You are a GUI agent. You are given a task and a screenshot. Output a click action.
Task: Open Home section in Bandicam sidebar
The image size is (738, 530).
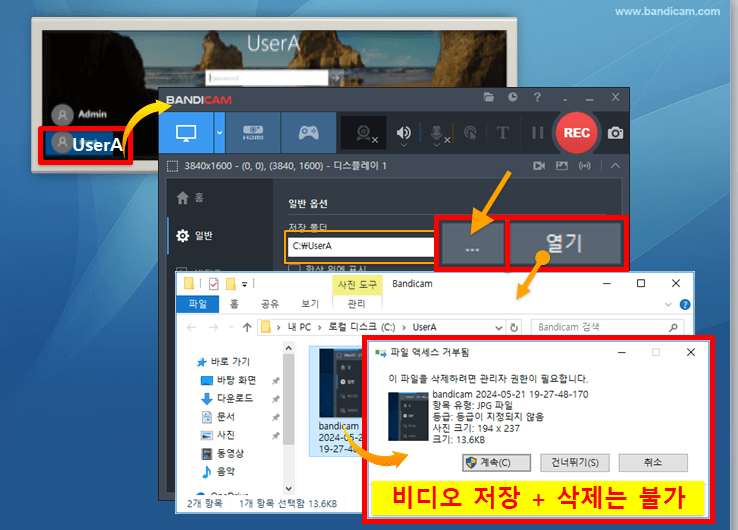pyautogui.click(x=190, y=198)
